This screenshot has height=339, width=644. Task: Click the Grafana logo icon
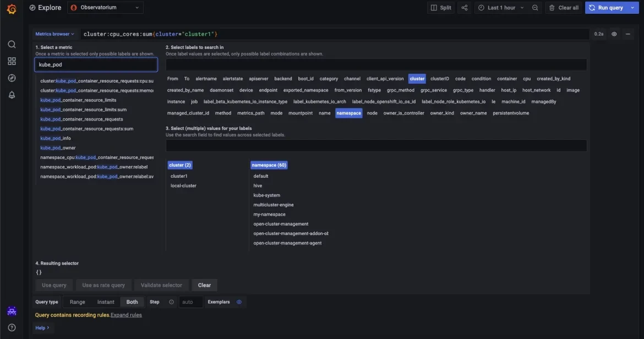pos(12,8)
